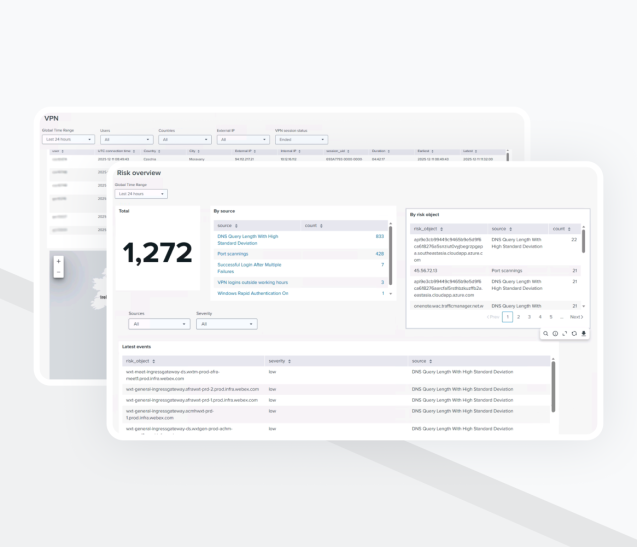Open the Port scannings source link
Viewport: 637px width, 547px height.
tap(232, 254)
